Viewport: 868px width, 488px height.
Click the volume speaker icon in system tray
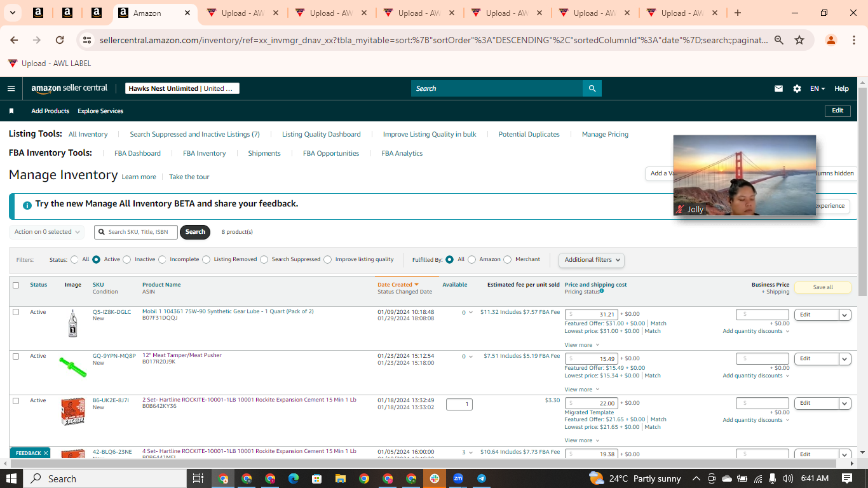tap(788, 478)
